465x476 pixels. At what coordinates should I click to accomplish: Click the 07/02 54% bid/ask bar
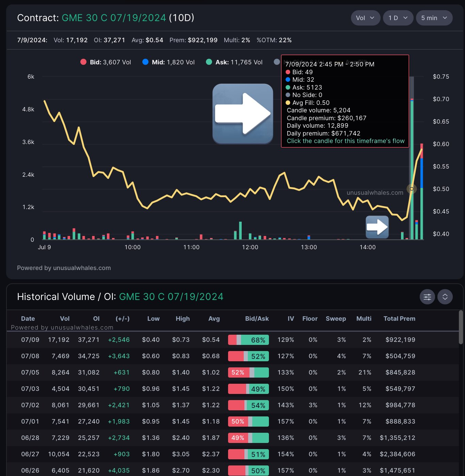(x=248, y=405)
